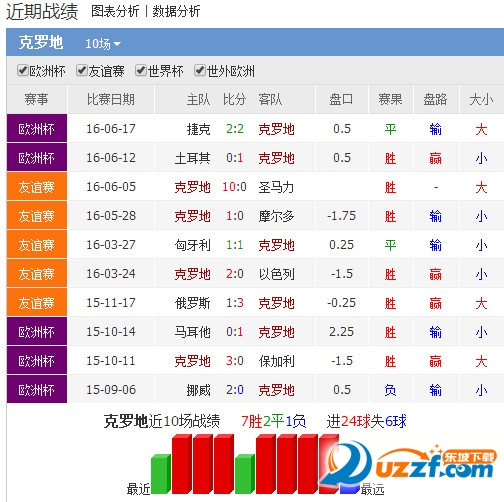
Task: Click the 平 result for 捷克 match
Action: coord(390,129)
